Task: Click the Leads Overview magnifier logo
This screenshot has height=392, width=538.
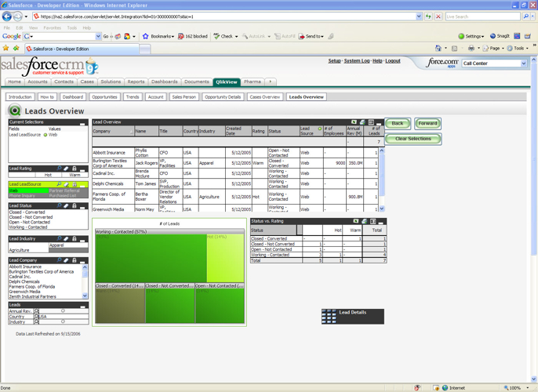Action: click(x=14, y=111)
